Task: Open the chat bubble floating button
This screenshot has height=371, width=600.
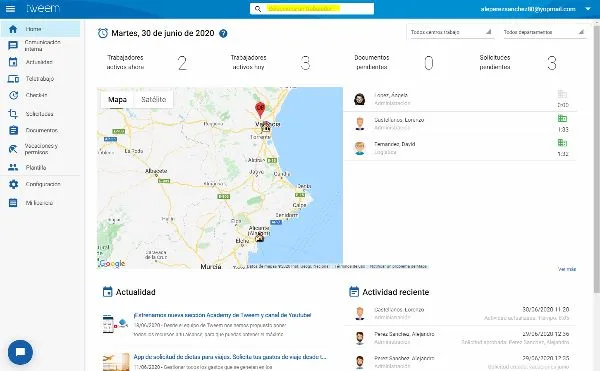Action: [x=20, y=352]
